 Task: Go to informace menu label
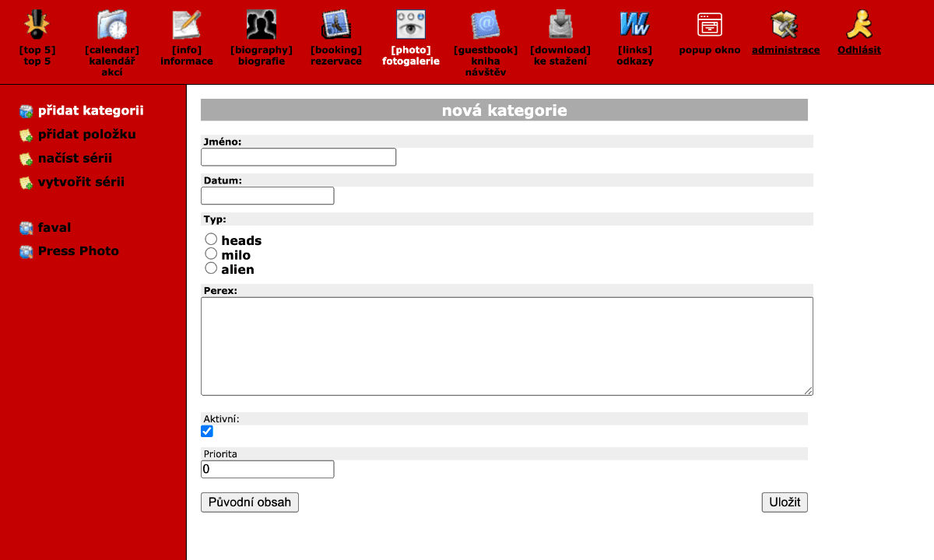point(187,61)
